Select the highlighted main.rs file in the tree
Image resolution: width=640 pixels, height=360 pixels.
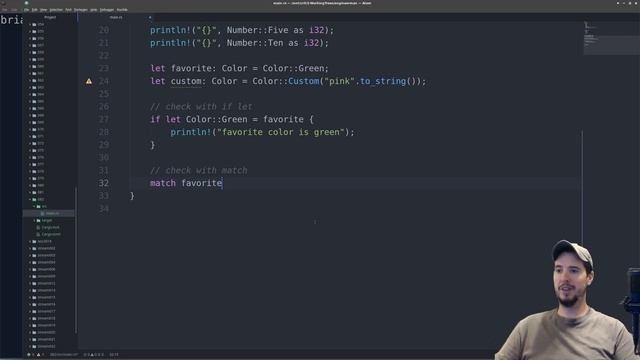click(49, 213)
